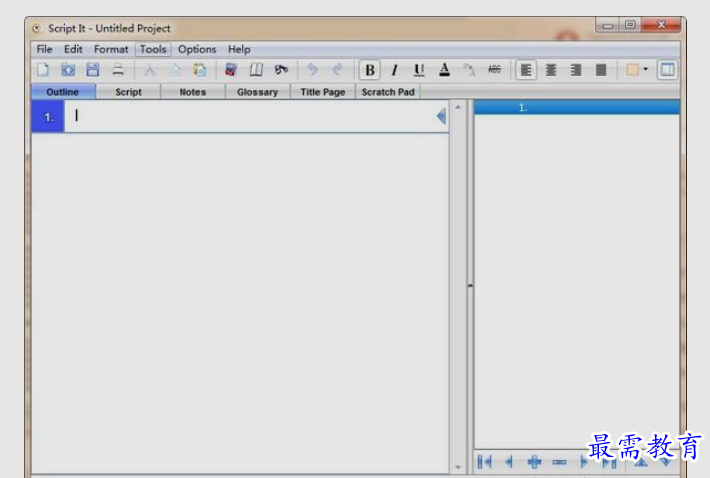Viewport: 710px width, 478px height.
Task: Go to the previous outline item
Action: (x=509, y=462)
